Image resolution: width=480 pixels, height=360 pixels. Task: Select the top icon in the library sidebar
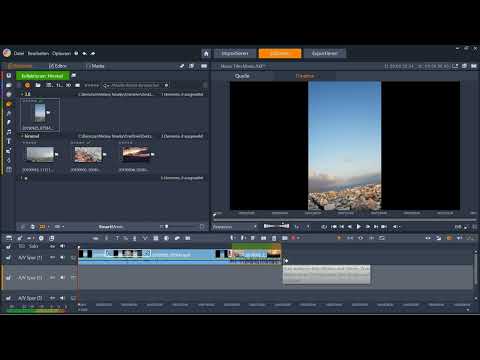pyautogui.click(x=9, y=76)
